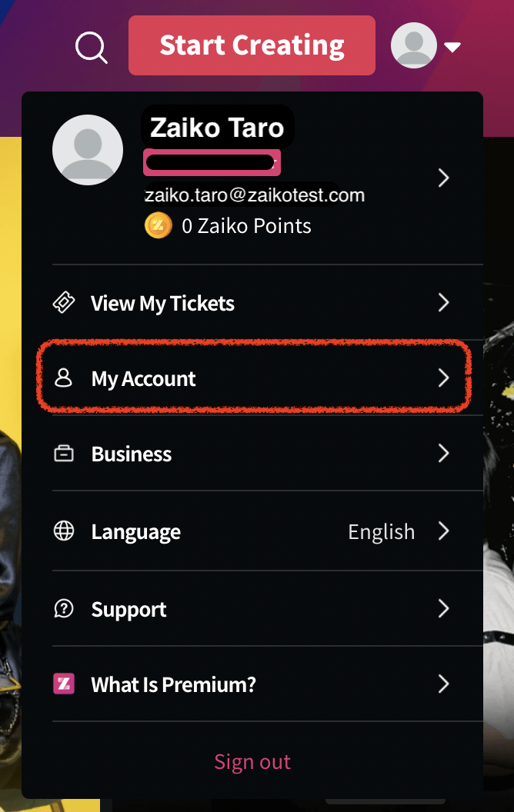The width and height of the screenshot is (514, 812).
Task: Click the avatar in the top header bar
Action: [x=413, y=45]
